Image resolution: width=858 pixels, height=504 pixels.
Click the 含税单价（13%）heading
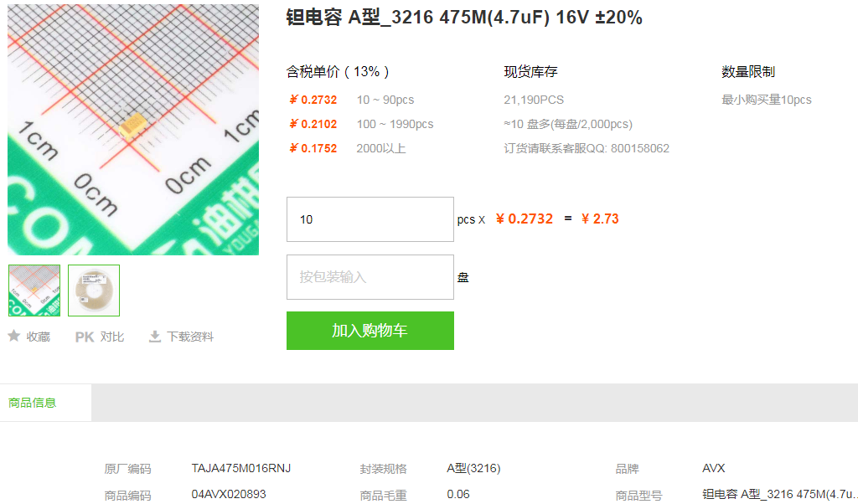[339, 72]
